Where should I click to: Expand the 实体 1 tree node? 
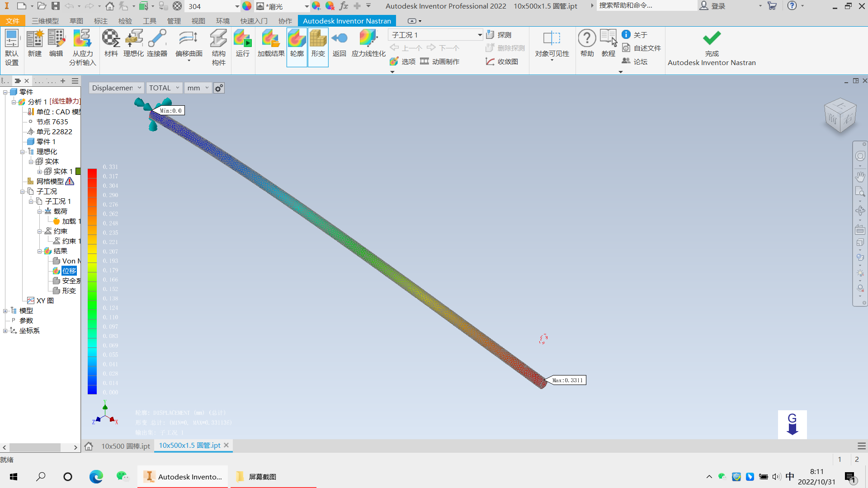[39, 172]
